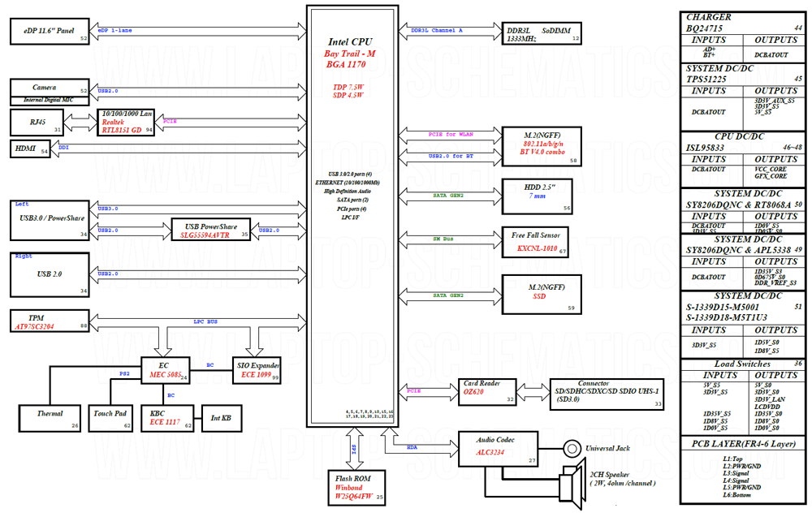Select the Camera block

(50, 88)
